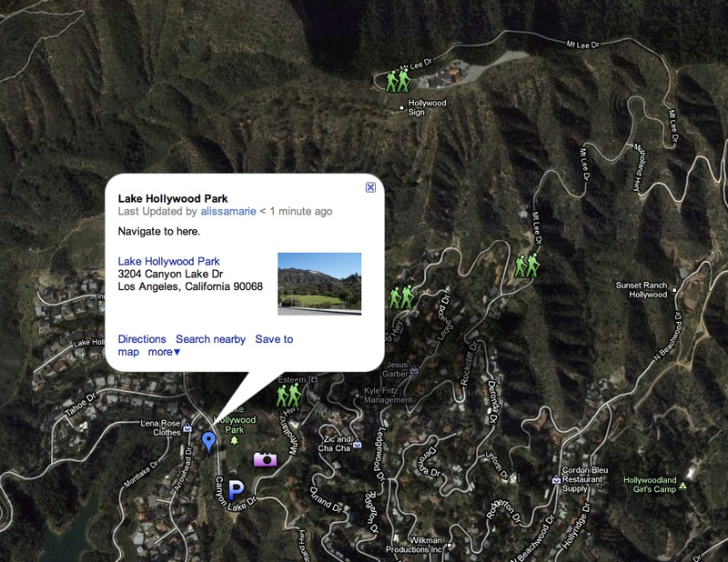Image resolution: width=728 pixels, height=562 pixels.
Task: Select the Lake Hollywood Park tree icon
Action: 235,439
